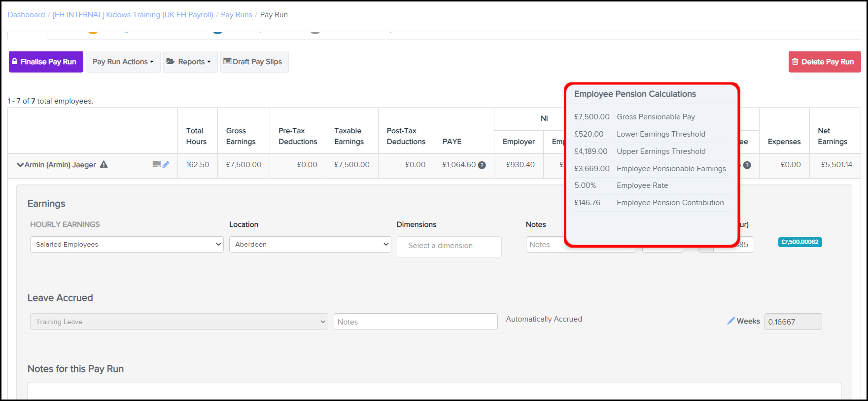Open the Pay Run Actions dropdown
Screen dimensions: 868x401
coord(123,62)
